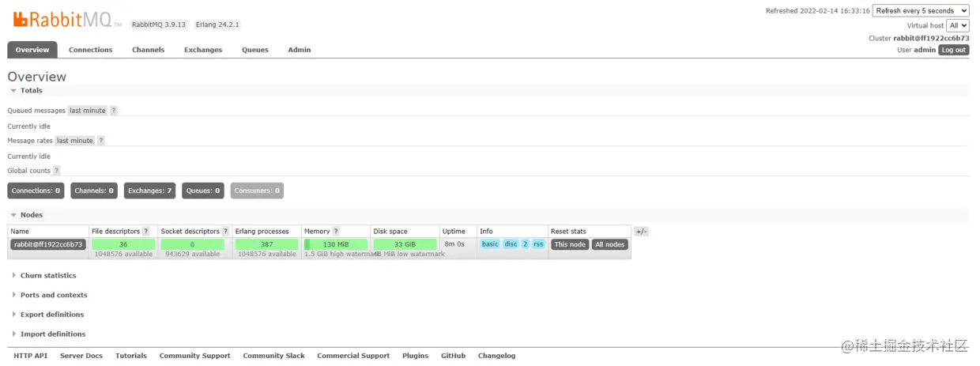Switch to the Admin tab
Screen dimensions: 980x366
tap(300, 50)
